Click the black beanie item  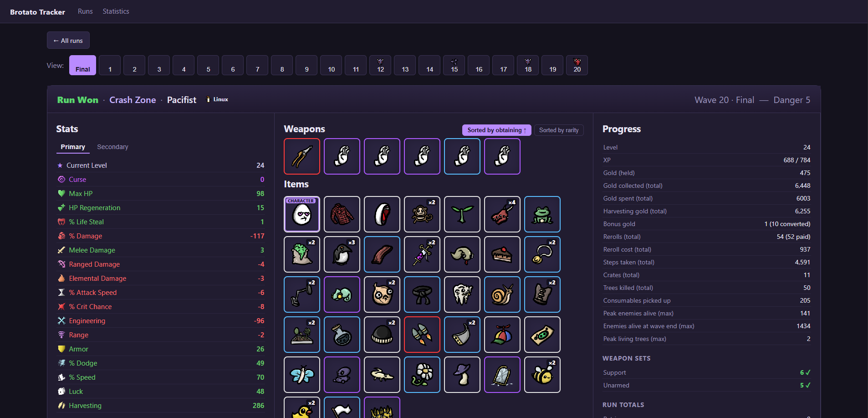coord(382,335)
